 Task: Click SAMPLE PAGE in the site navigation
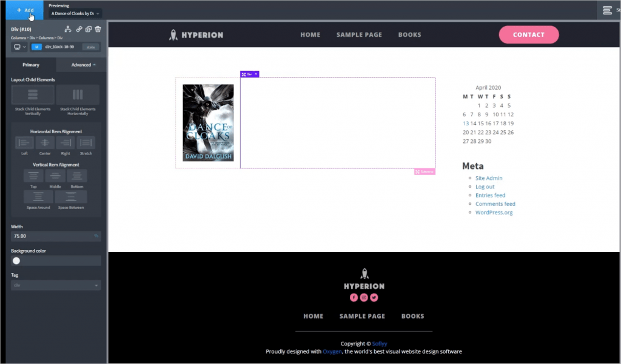click(359, 35)
